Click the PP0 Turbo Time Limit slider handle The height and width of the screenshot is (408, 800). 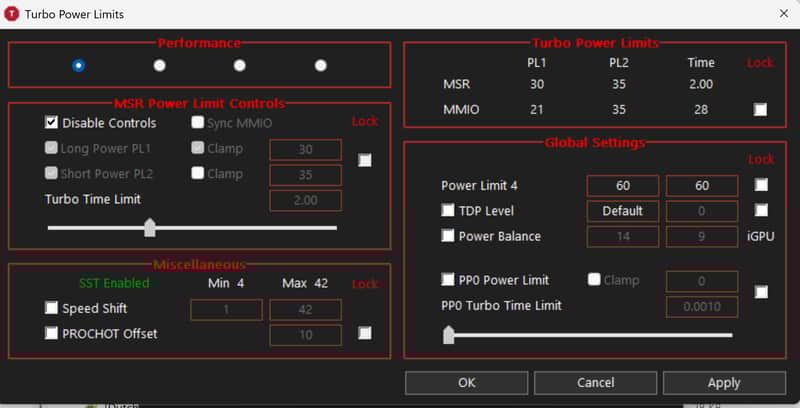click(x=448, y=335)
